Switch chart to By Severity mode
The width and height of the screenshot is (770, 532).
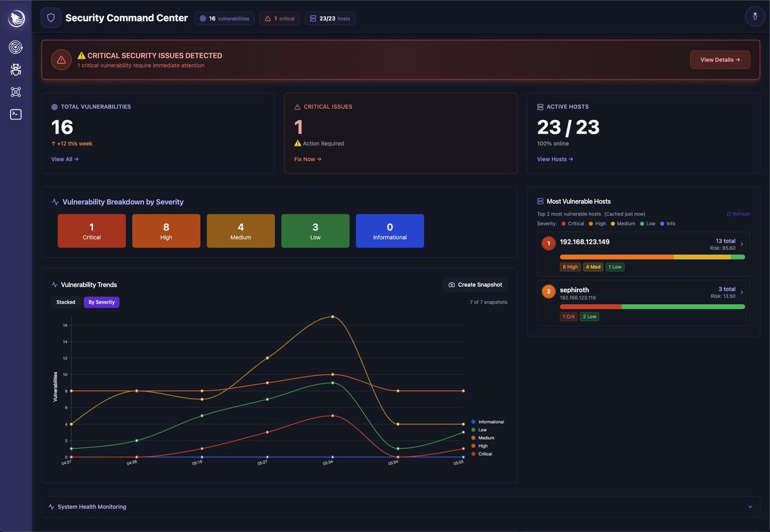(x=103, y=302)
